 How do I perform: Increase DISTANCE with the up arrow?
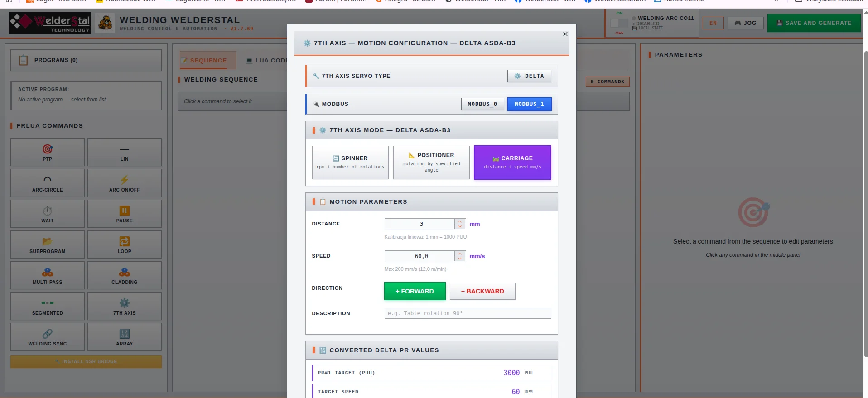pos(460,221)
